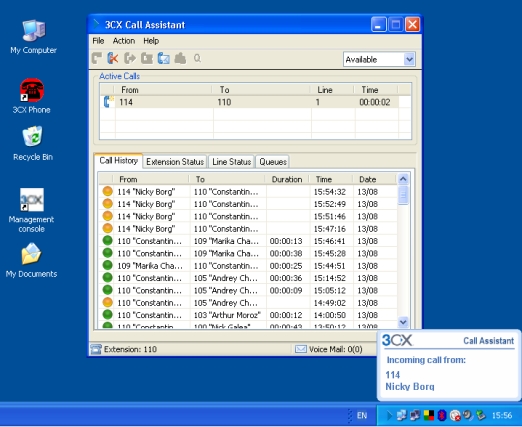Image resolution: width=522 pixels, height=427 pixels.
Task: Sort call history by Duration column
Action: [287, 179]
